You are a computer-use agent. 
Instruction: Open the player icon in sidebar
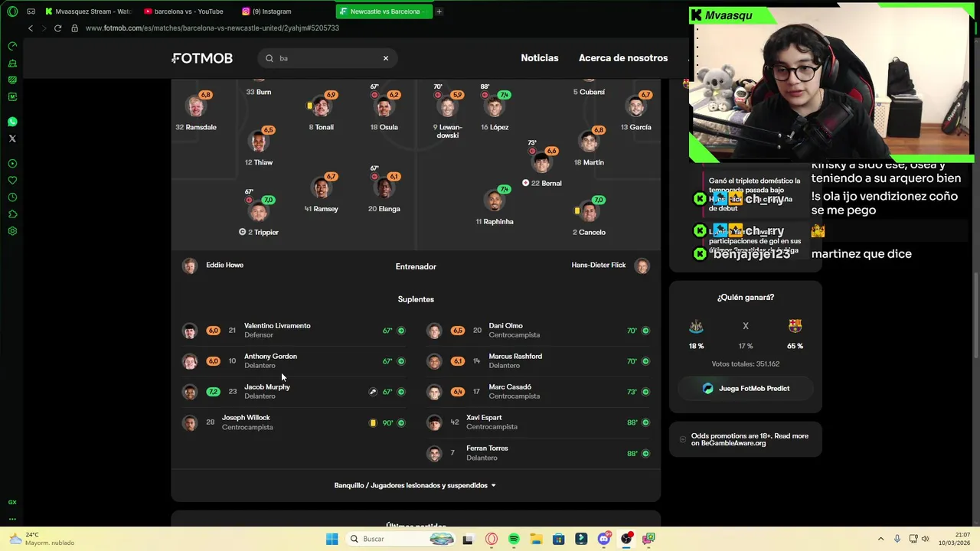coord(12,164)
